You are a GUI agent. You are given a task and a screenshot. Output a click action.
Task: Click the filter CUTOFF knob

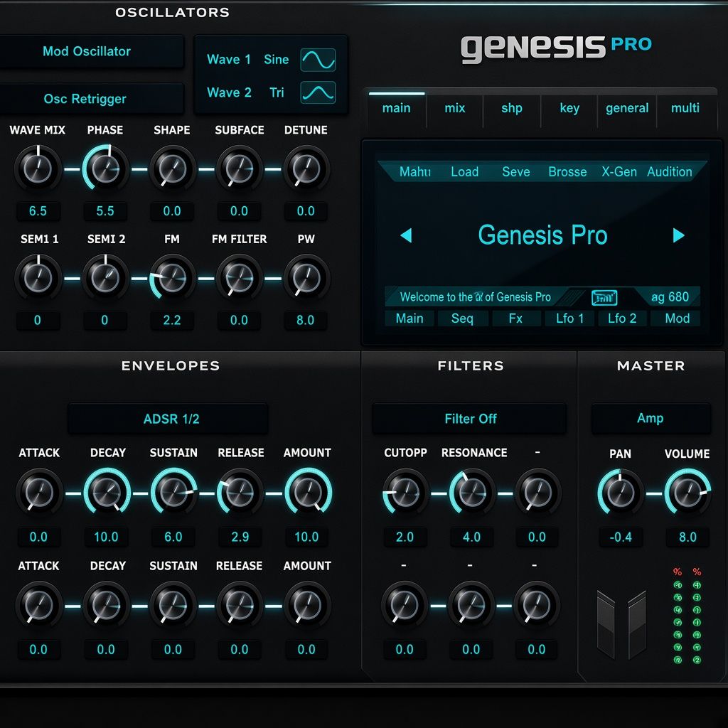coord(405,491)
